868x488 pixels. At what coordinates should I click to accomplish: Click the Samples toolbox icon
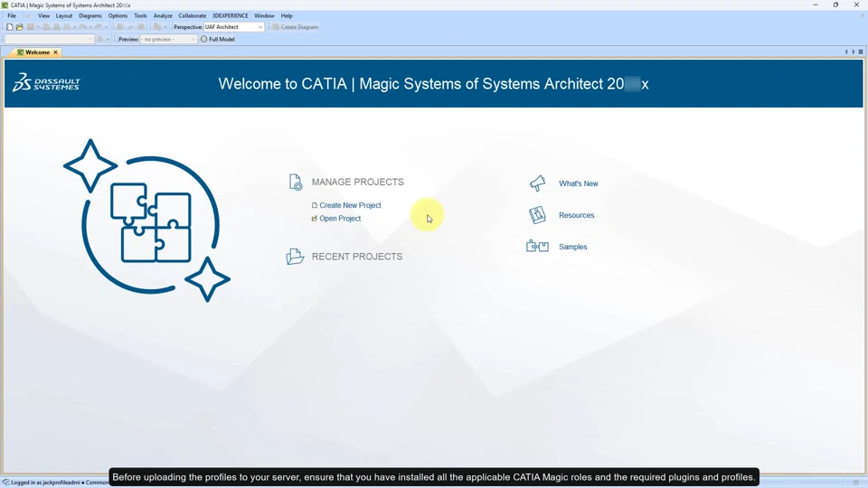coord(537,246)
